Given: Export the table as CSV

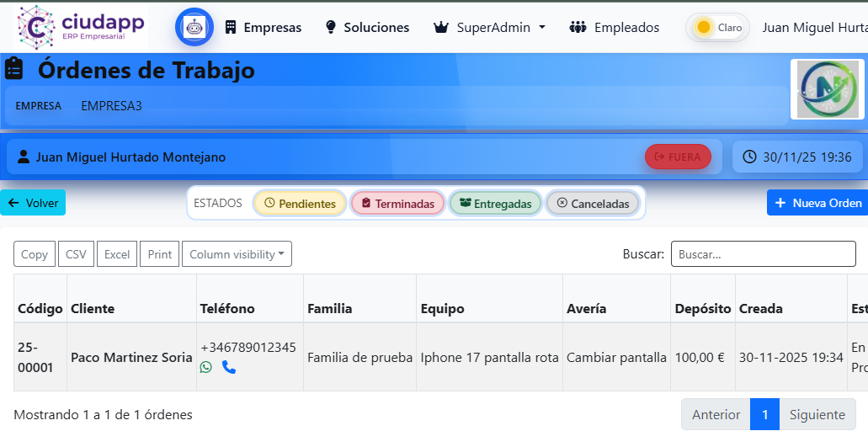Looking at the screenshot, I should [x=76, y=254].
